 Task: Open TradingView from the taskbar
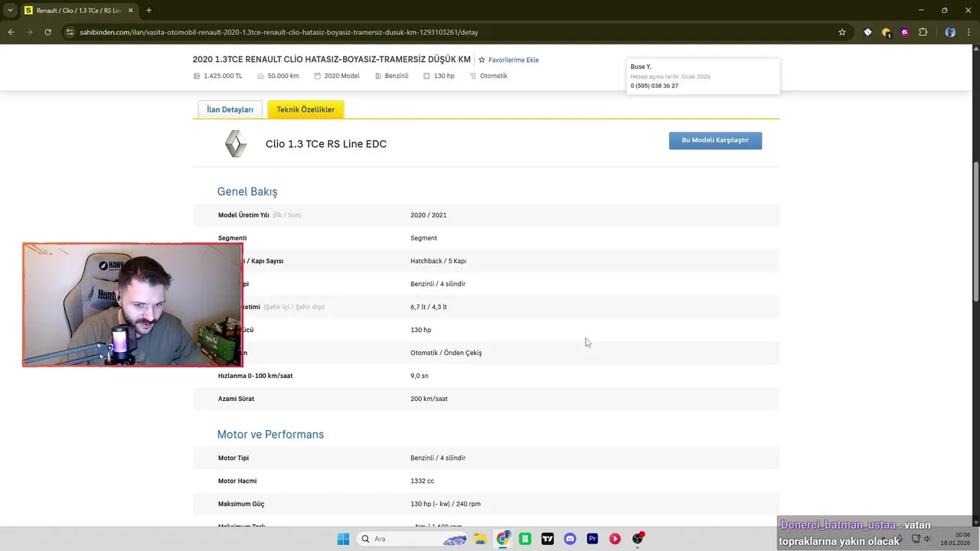(x=547, y=539)
